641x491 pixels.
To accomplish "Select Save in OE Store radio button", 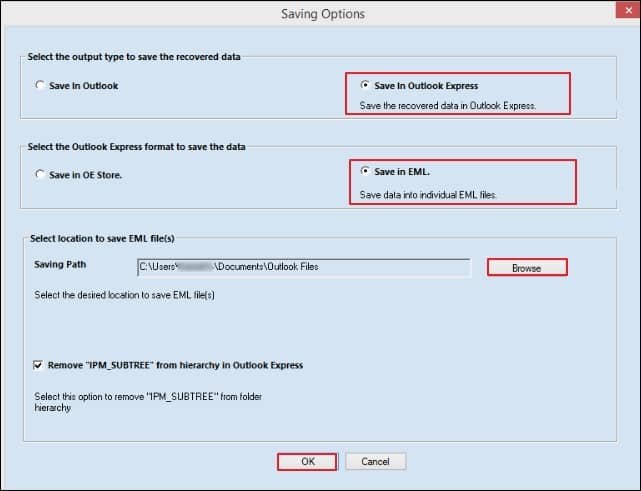I will pos(40,174).
